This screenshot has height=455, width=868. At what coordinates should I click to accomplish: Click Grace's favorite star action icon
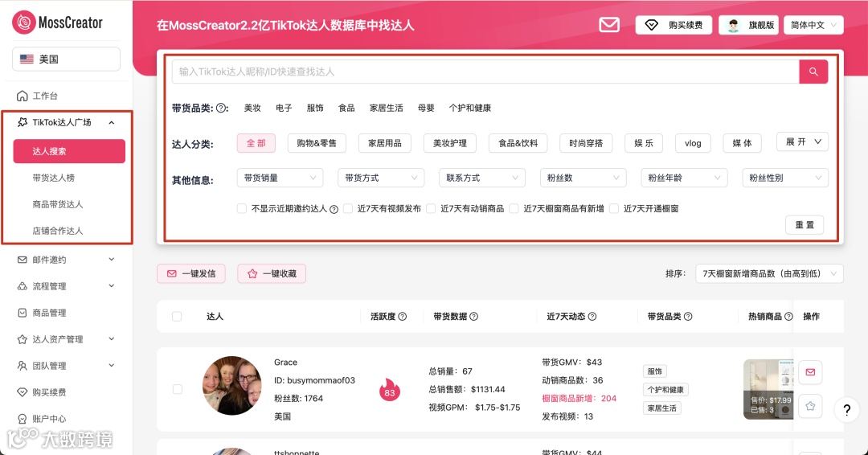(x=810, y=406)
